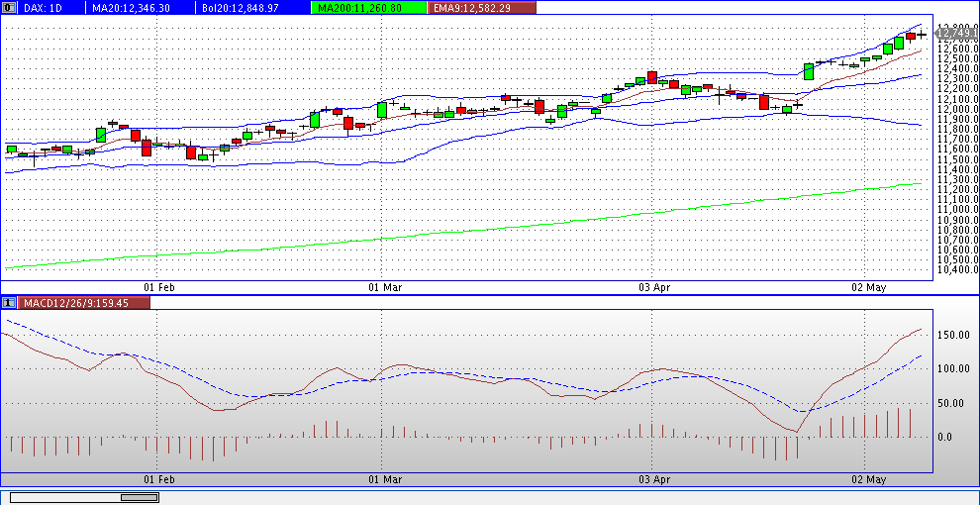Click the 100.00 MACD axis value
Screen dimensions: 980x505
pos(955,368)
